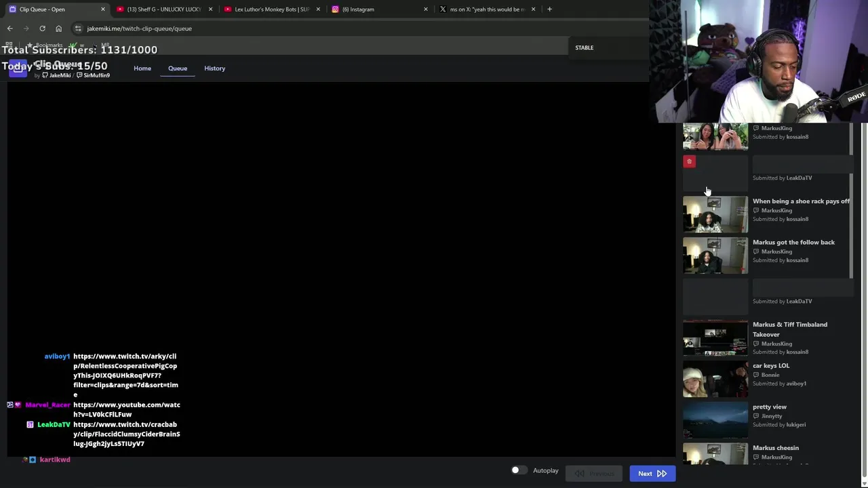Click the address bar URL field
868x488 pixels.
tap(139, 28)
